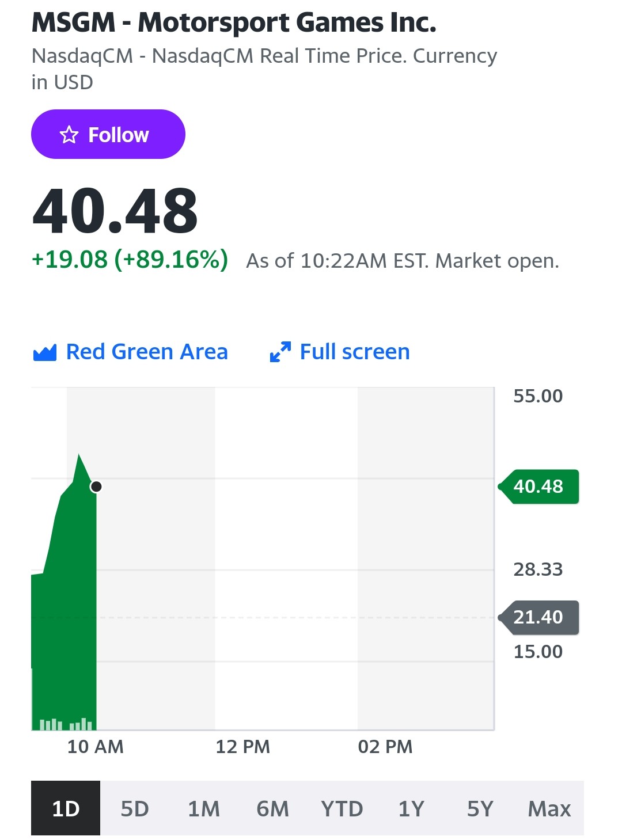Click the expand arrows full screen icon
The width and height of the screenshot is (622, 840).
pos(280,352)
